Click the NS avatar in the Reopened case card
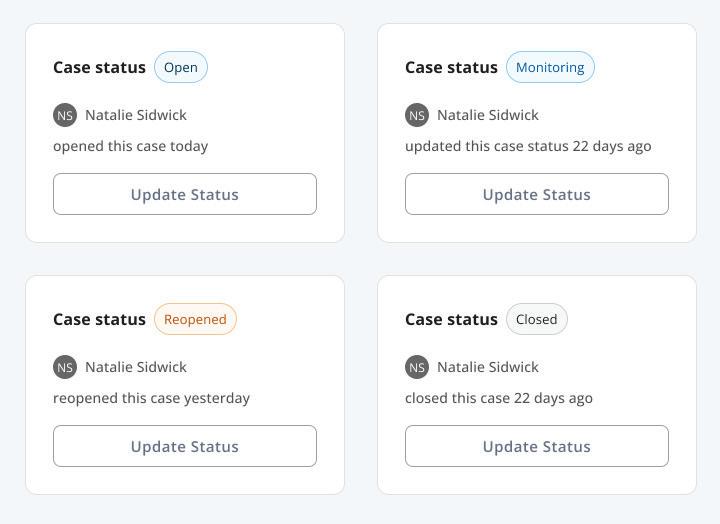 coord(65,367)
